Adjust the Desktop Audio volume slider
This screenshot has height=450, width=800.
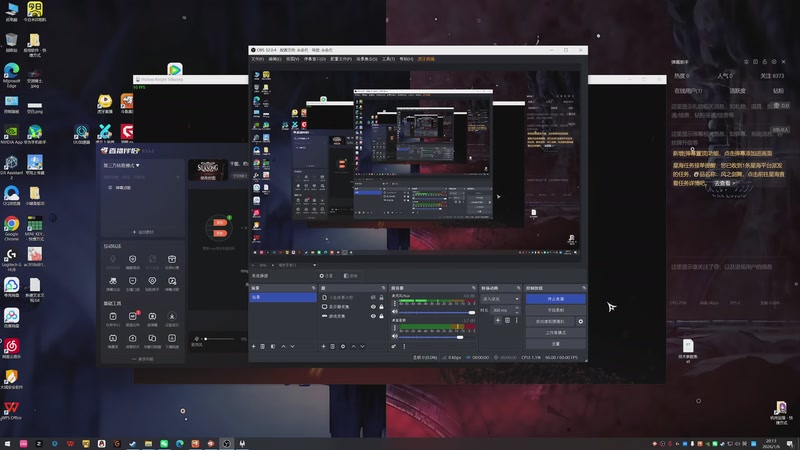tap(437, 337)
